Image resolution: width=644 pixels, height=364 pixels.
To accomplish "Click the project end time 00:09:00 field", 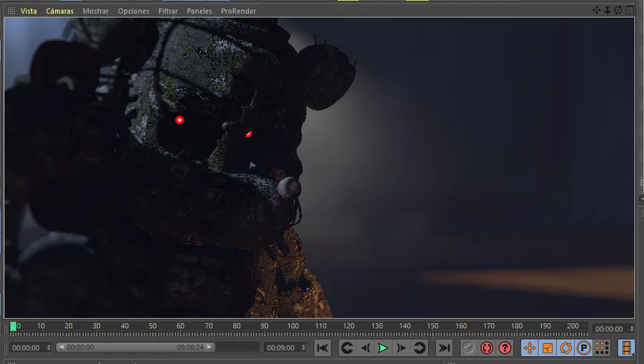I will pyautogui.click(x=281, y=348).
